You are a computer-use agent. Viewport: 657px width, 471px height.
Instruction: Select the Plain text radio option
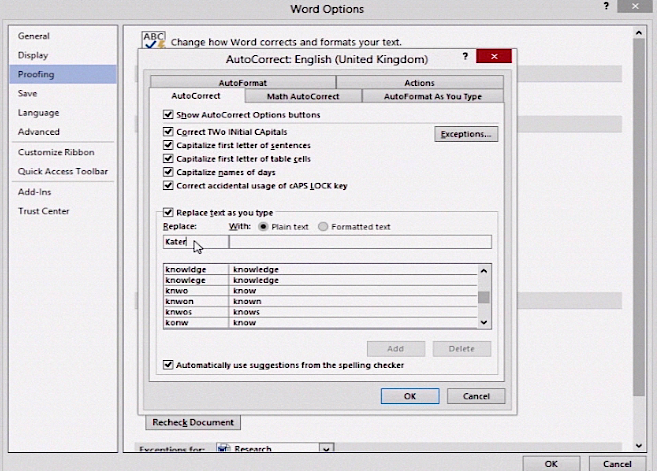tap(263, 227)
